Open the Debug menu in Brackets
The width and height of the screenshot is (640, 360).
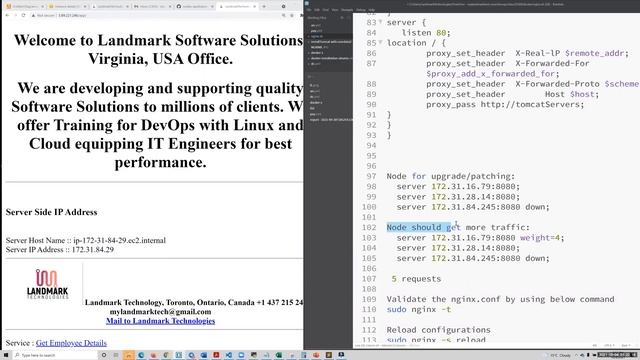pyautogui.click(x=361, y=10)
